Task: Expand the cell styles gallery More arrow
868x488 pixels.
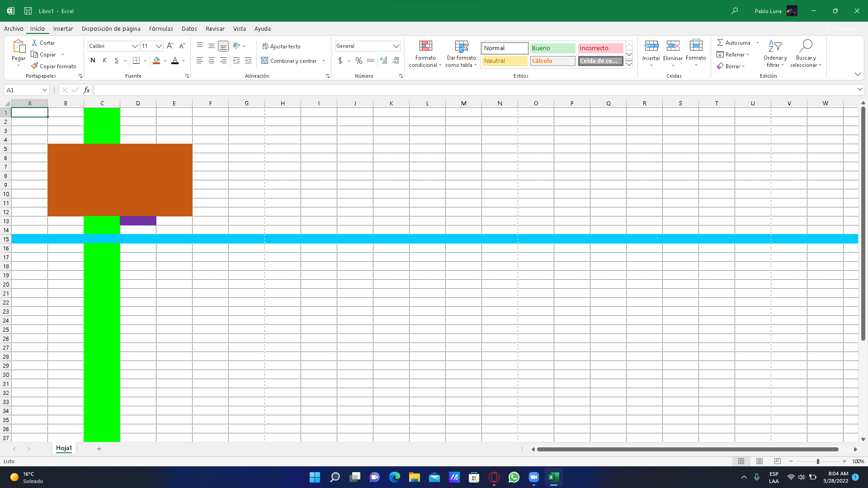Action: [629, 64]
